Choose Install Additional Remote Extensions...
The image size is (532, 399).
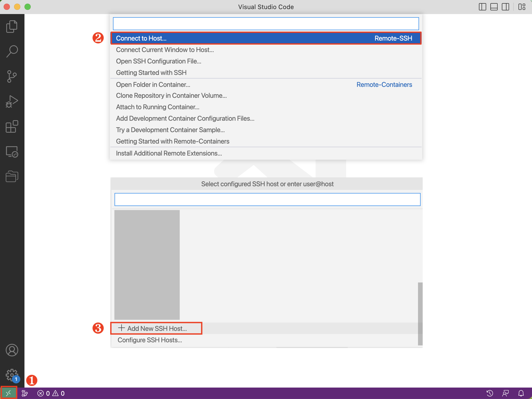(x=266, y=153)
